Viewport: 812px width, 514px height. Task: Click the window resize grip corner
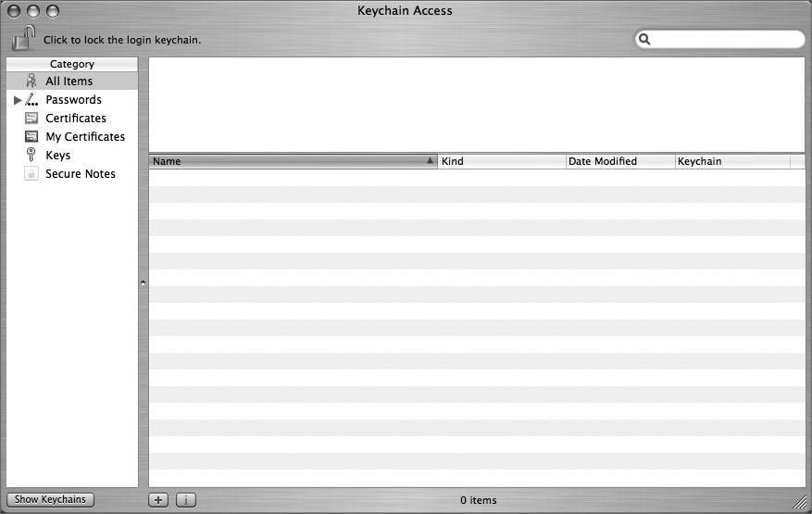pyautogui.click(x=801, y=502)
